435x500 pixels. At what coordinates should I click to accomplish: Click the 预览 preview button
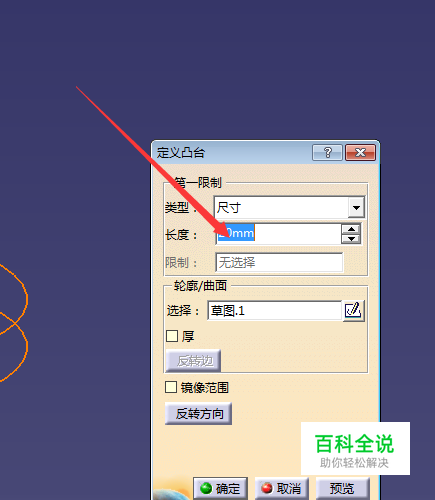pos(343,488)
